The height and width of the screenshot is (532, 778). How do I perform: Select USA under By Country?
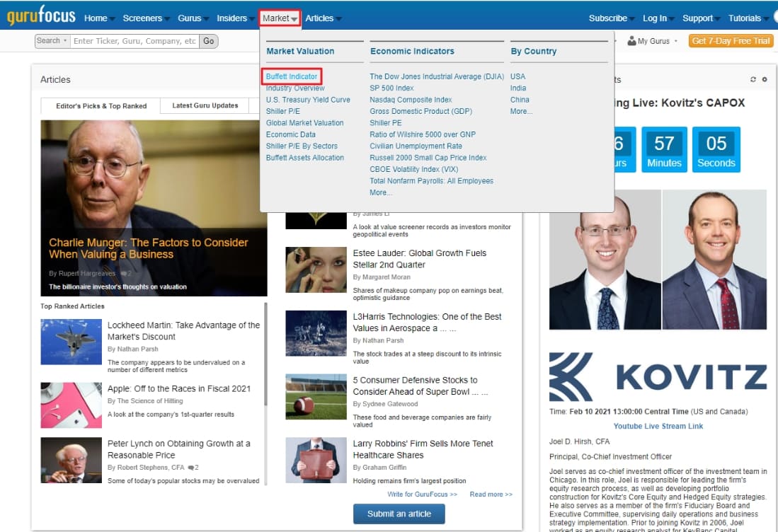tap(517, 76)
